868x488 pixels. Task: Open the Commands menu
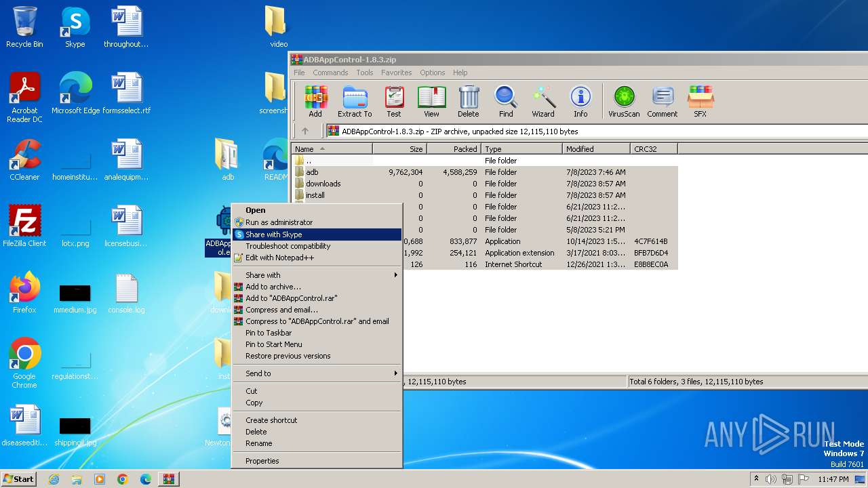click(x=330, y=73)
